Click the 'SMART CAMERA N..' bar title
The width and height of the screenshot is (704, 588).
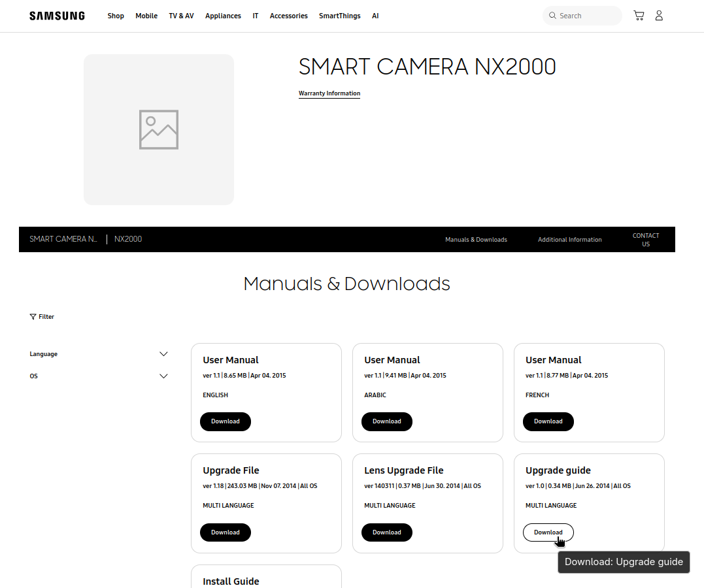point(63,239)
